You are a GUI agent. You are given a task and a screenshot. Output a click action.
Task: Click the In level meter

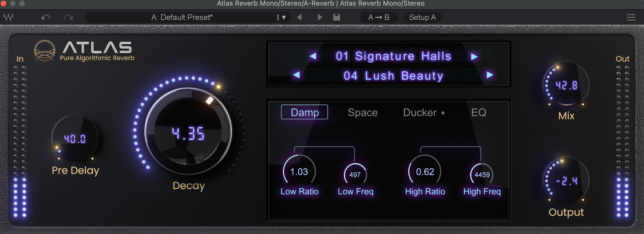pyautogui.click(x=20, y=142)
